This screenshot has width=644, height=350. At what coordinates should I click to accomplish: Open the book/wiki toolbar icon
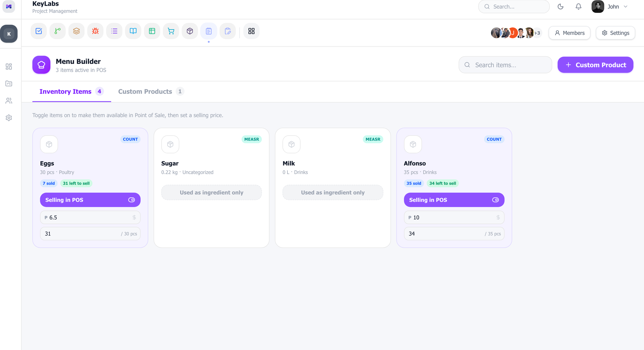(x=133, y=31)
